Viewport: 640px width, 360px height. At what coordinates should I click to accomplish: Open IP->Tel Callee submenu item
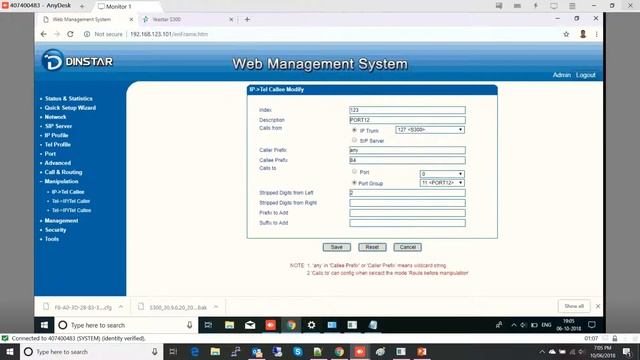pos(68,192)
